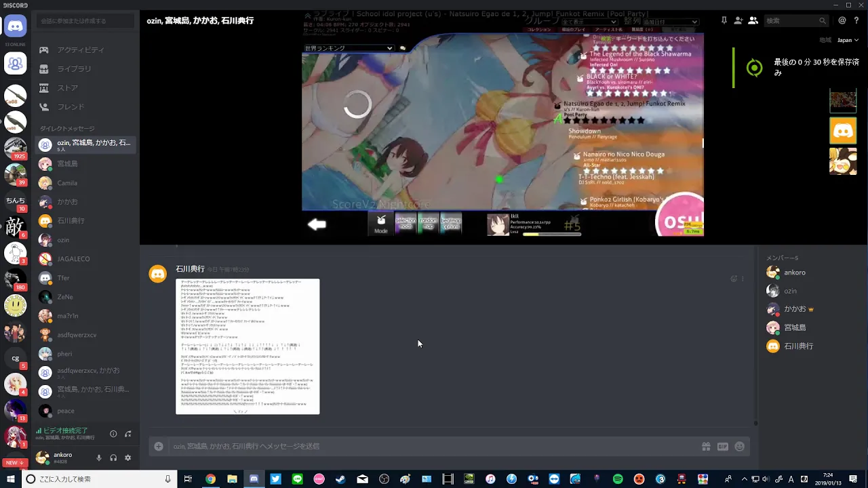
Task: Open direct message with ma?r1n
Action: coord(85,315)
